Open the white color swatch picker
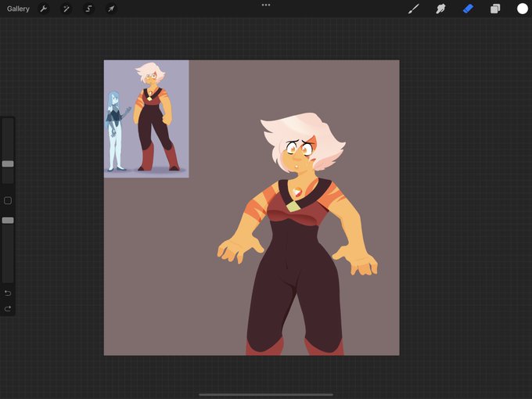The height and width of the screenshot is (399, 532). click(x=522, y=9)
